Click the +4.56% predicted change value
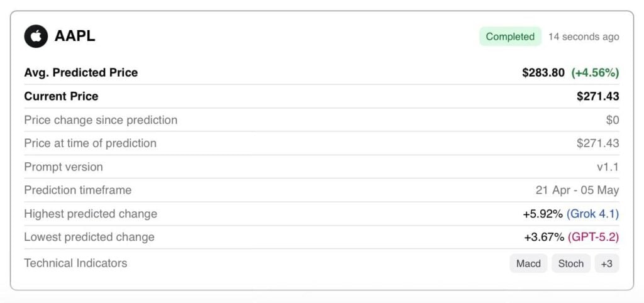 coord(595,73)
